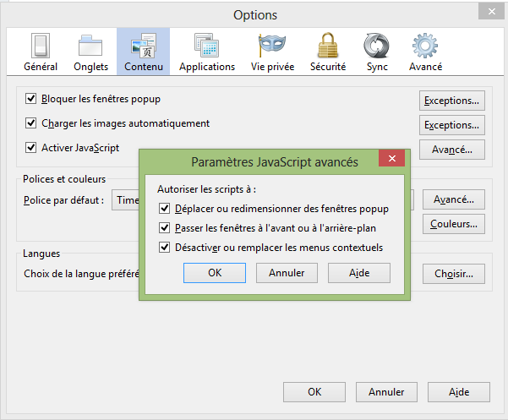Click Annuler in the Options window
This screenshot has width=508, height=420.
click(386, 392)
